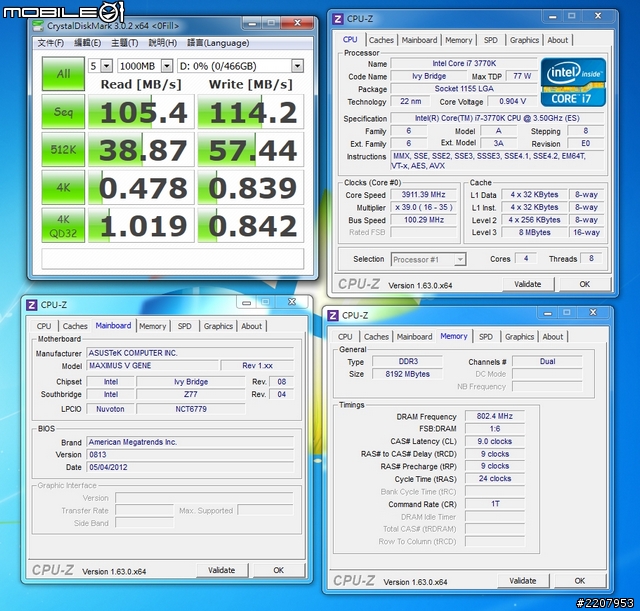Viewport: 640px width, 611px height.
Task: Select Graphics tab in CPU-Z Mainboard window
Action: (x=218, y=326)
